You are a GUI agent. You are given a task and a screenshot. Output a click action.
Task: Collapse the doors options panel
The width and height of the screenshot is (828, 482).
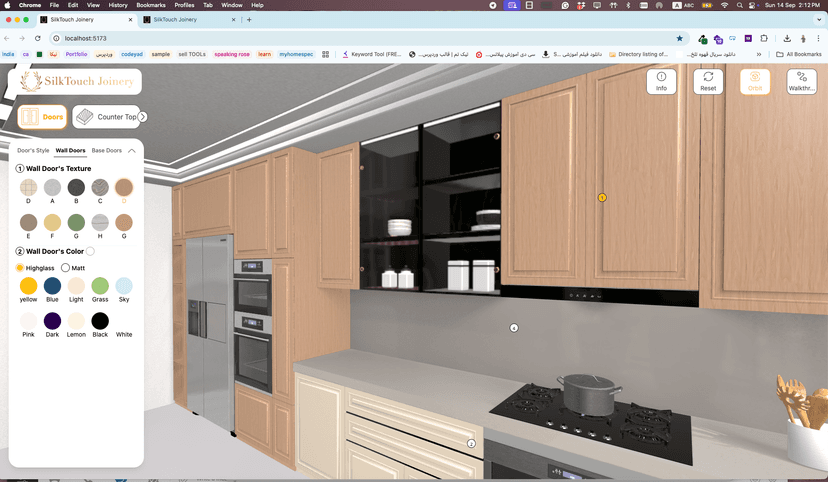[132, 150]
